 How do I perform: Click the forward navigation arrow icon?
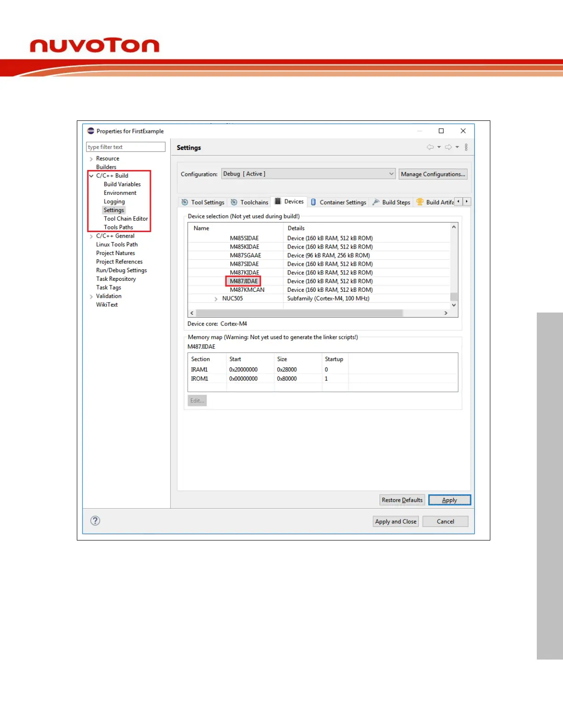pyautogui.click(x=448, y=147)
